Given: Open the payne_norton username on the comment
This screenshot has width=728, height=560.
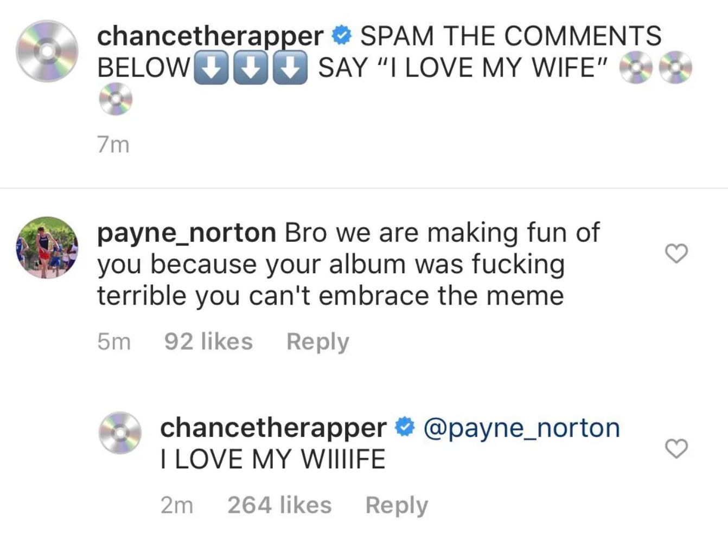Looking at the screenshot, I should point(187,233).
